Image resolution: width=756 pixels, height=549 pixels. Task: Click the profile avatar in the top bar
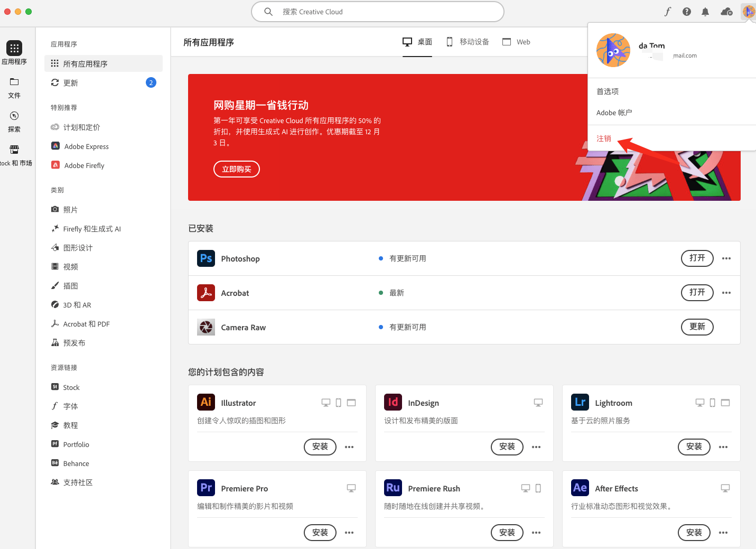coord(749,12)
